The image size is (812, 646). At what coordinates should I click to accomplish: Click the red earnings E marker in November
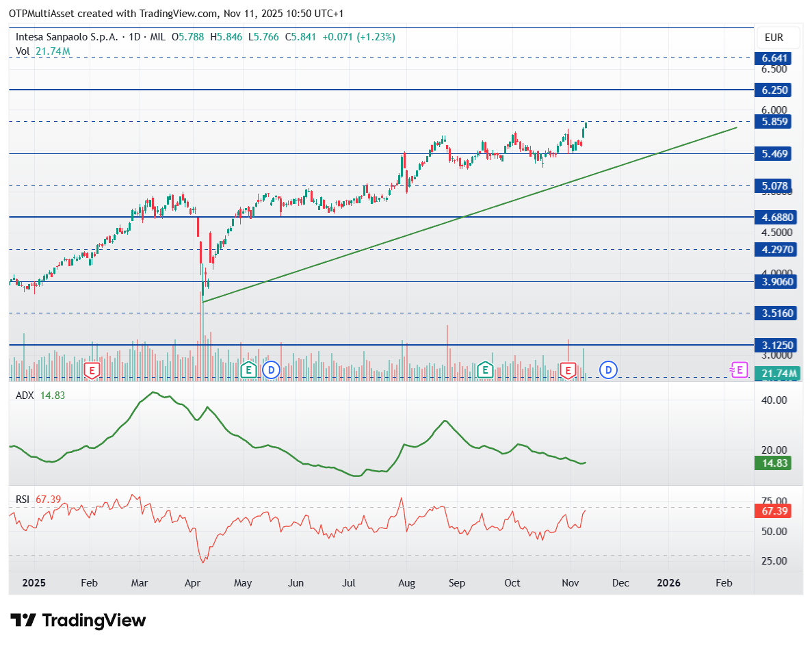tap(568, 370)
